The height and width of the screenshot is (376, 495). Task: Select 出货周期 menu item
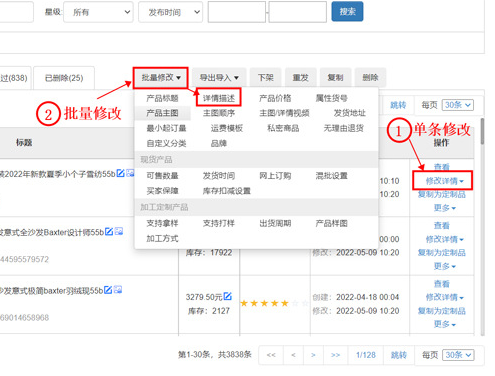(x=275, y=223)
